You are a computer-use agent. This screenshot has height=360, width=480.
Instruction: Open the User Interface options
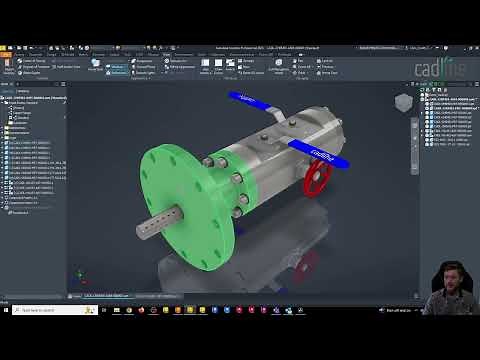point(205,66)
